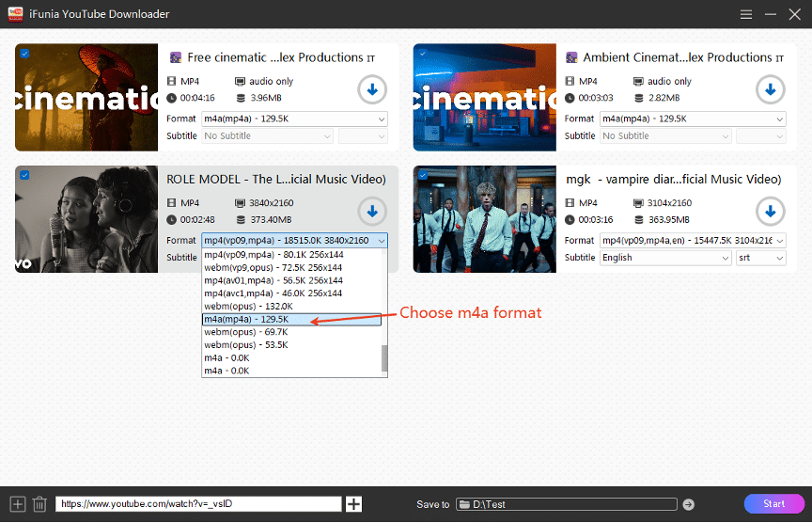The width and height of the screenshot is (812, 523).
Task: Uncheck the Ambient Cinematic video checkbox
Action: click(423, 54)
